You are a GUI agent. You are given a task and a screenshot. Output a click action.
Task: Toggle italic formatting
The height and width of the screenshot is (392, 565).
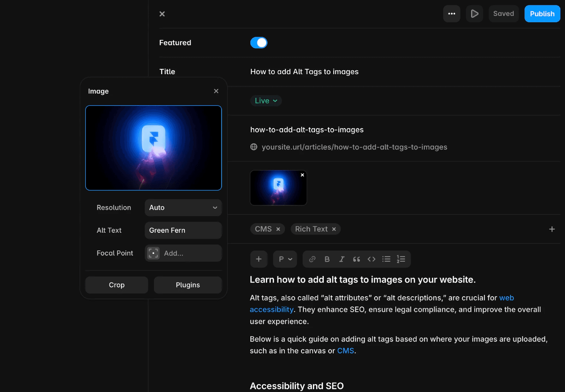pos(342,259)
